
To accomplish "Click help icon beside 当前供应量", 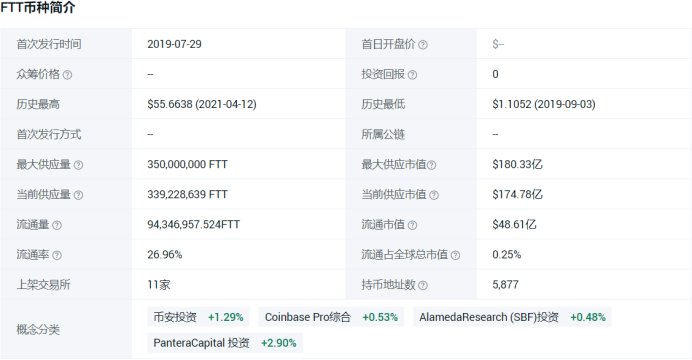I will point(78,195).
